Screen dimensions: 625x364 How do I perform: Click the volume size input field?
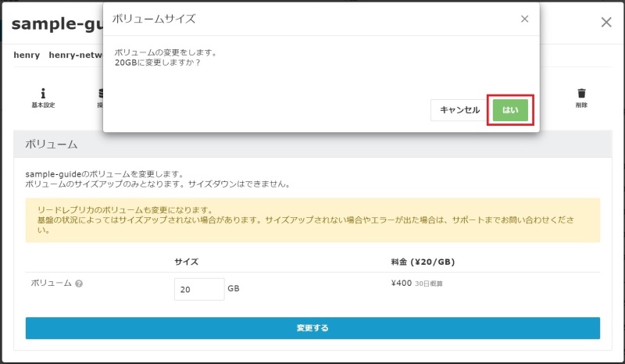(x=199, y=289)
